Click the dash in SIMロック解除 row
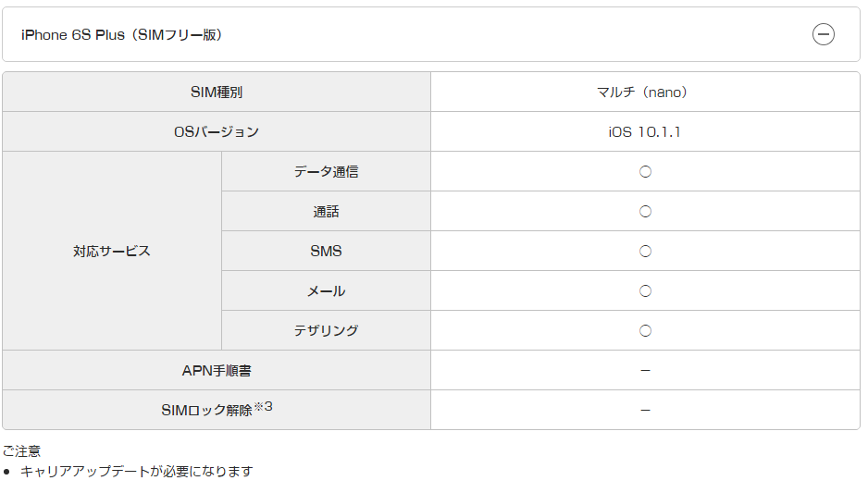 (x=646, y=410)
